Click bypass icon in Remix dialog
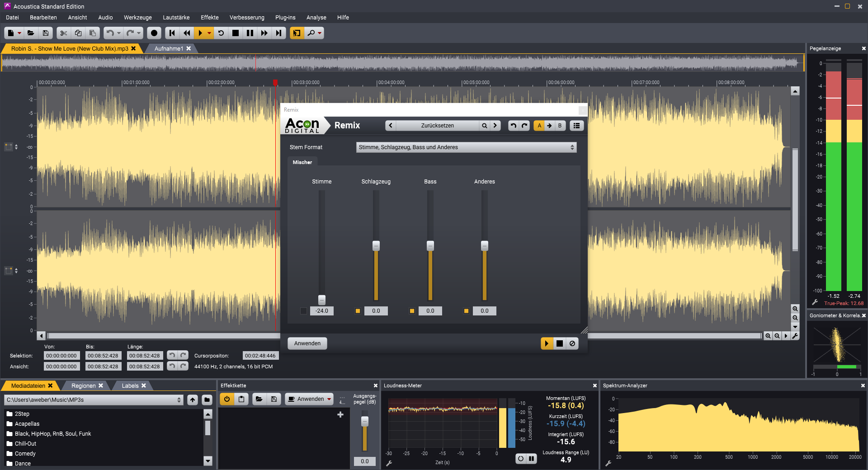The image size is (868, 470). pos(572,343)
